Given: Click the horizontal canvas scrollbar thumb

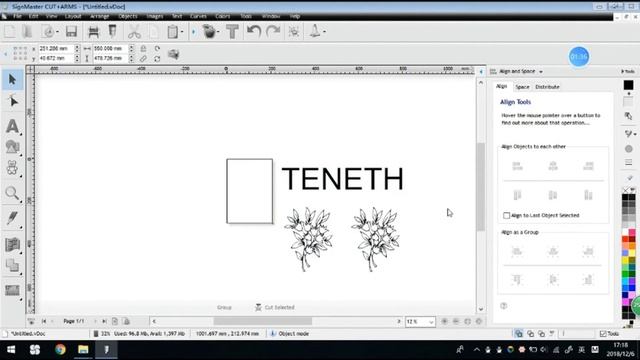Looking at the screenshot, I should [x=262, y=322].
